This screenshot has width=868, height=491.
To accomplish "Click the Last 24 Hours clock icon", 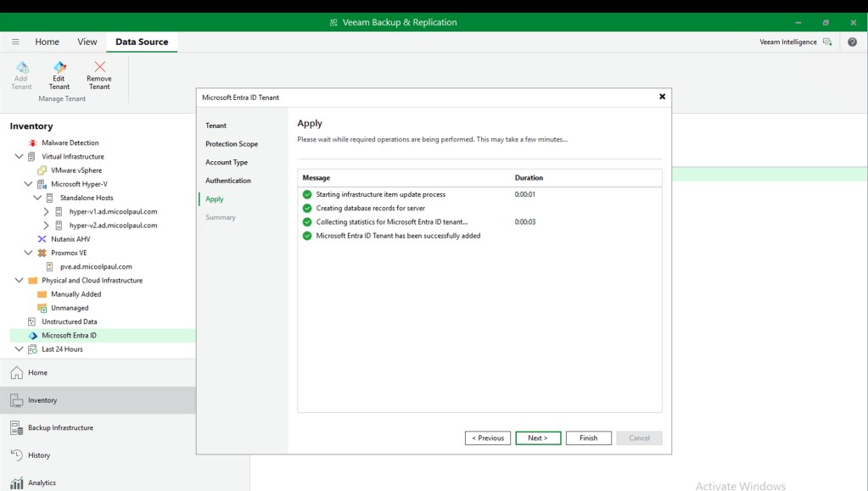I will (x=32, y=349).
